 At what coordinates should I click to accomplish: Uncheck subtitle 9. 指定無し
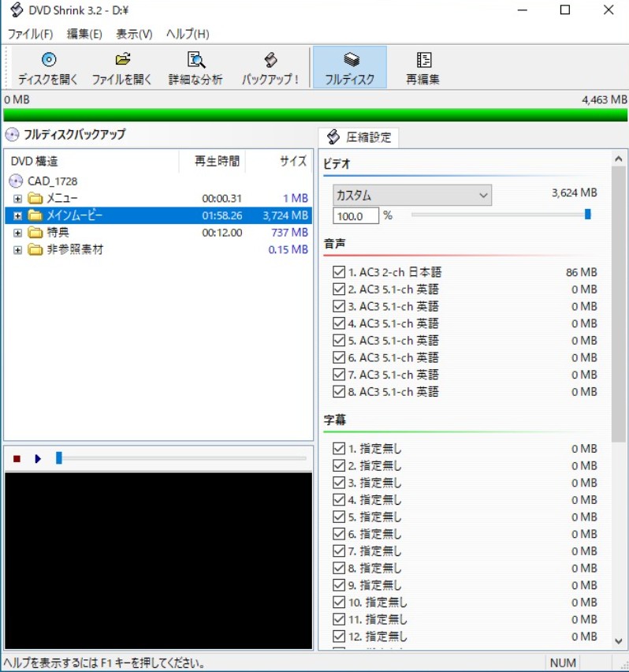tap(339, 585)
